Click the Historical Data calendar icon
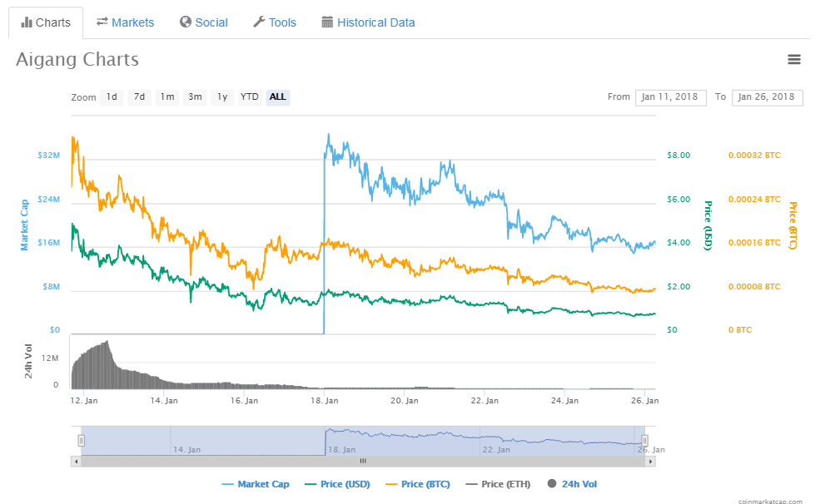This screenshot has height=504, width=820. coord(327,22)
